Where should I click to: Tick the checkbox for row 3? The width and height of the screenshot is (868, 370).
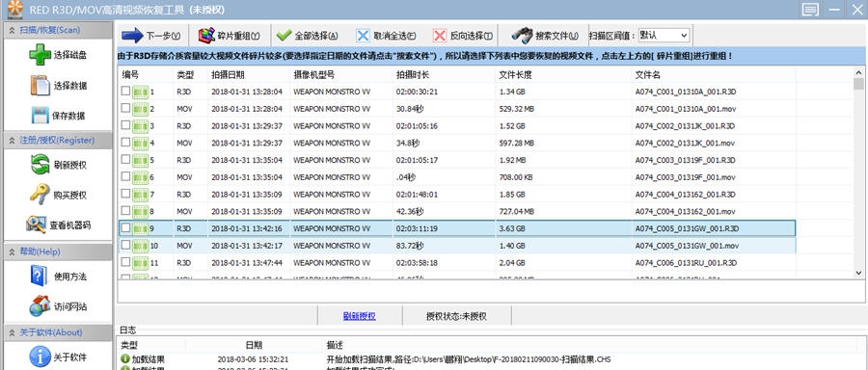pos(125,125)
